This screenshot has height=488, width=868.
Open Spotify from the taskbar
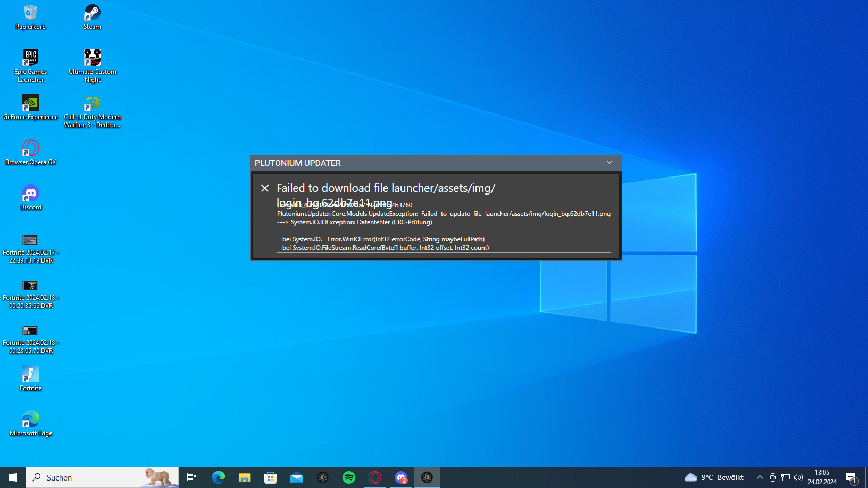pos(348,477)
